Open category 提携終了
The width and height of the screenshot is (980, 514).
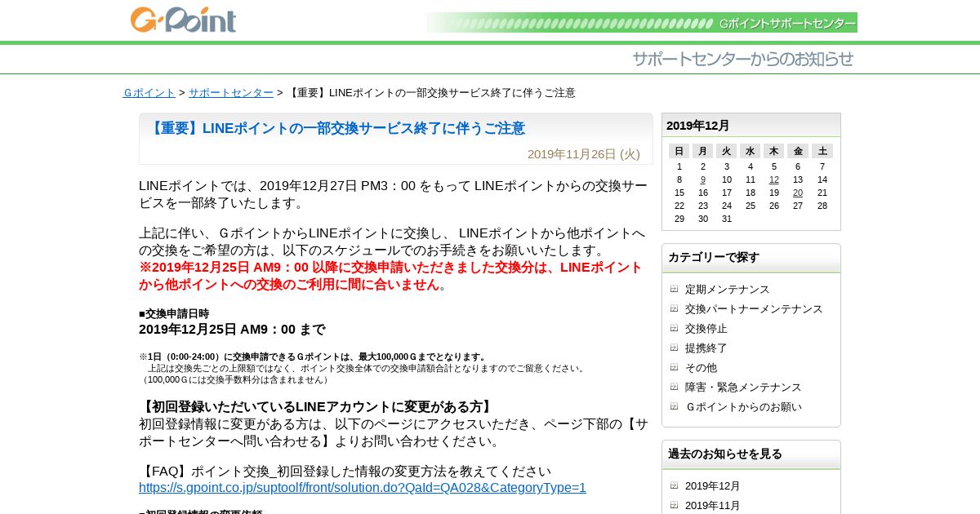tap(706, 348)
